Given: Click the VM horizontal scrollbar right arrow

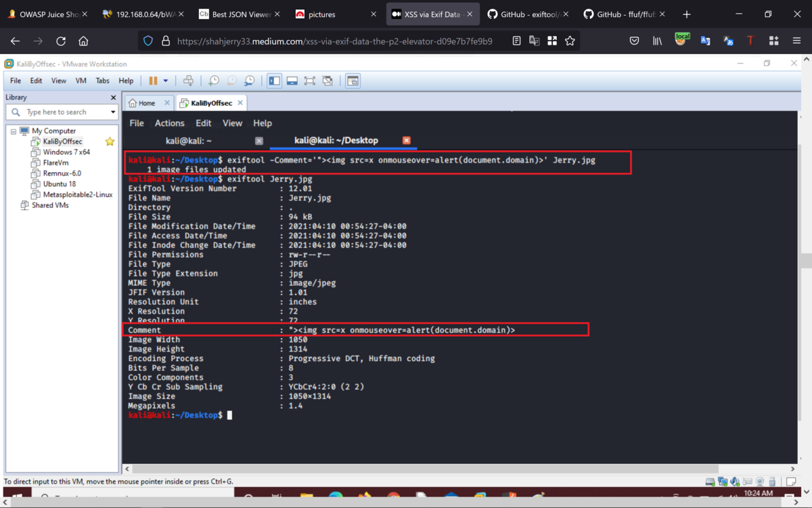Looking at the screenshot, I should tap(792, 469).
